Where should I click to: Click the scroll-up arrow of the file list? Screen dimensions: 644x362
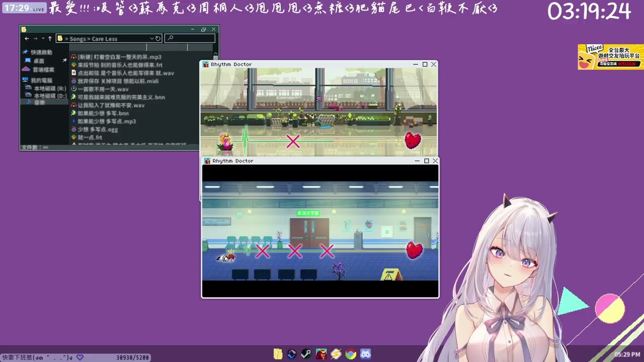click(x=216, y=53)
